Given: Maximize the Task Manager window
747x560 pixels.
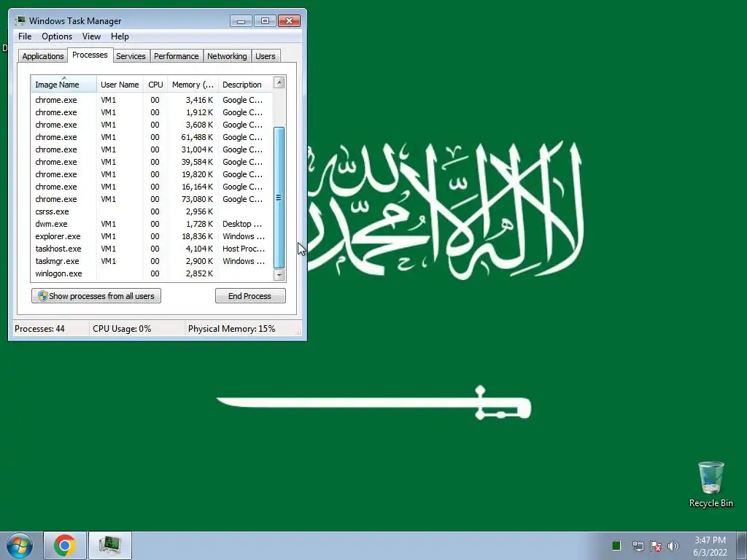Looking at the screenshot, I should coord(265,21).
